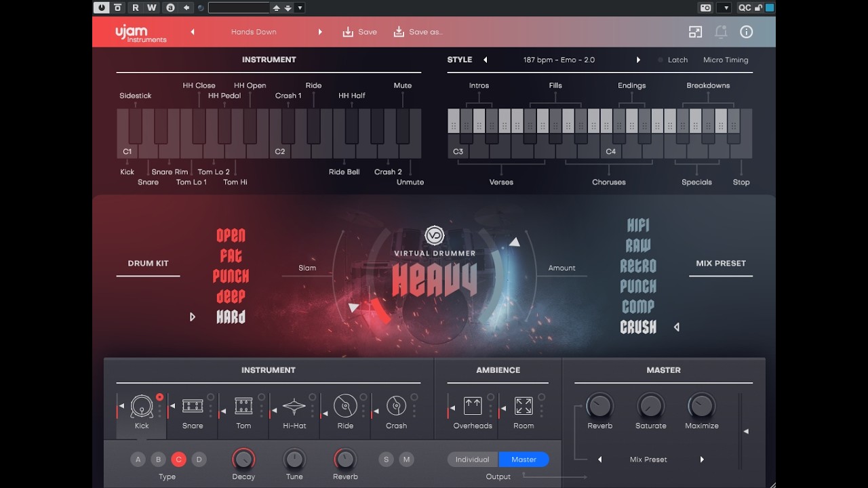Image resolution: width=868 pixels, height=488 pixels.
Task: Select the FAT drum kit
Action: click(x=231, y=256)
